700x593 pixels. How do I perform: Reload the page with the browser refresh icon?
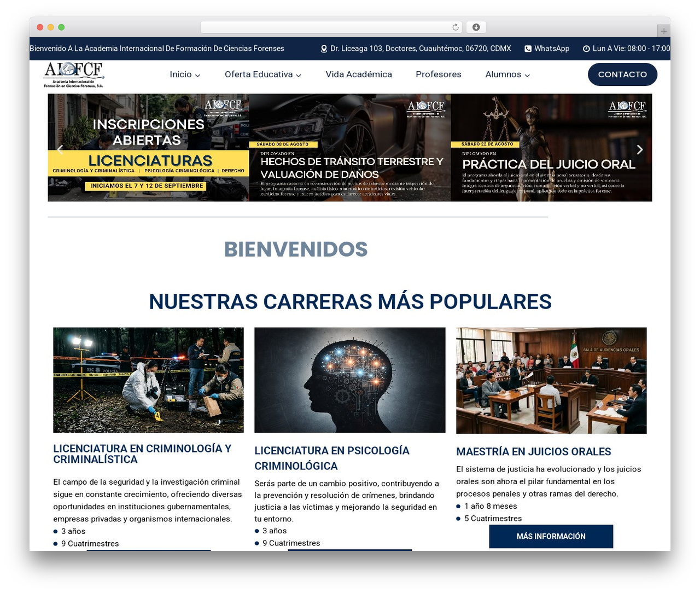point(456,27)
